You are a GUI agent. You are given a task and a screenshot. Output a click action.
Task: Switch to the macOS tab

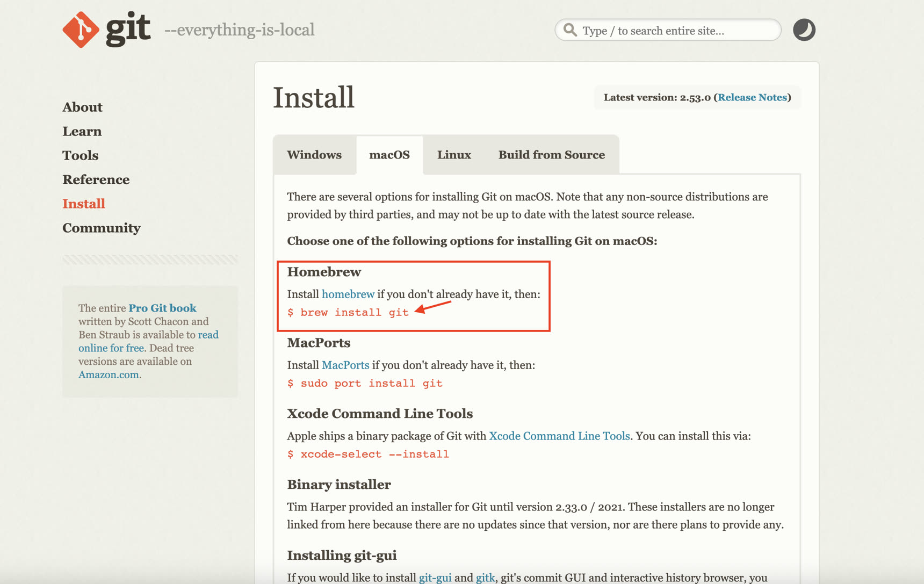(x=389, y=155)
